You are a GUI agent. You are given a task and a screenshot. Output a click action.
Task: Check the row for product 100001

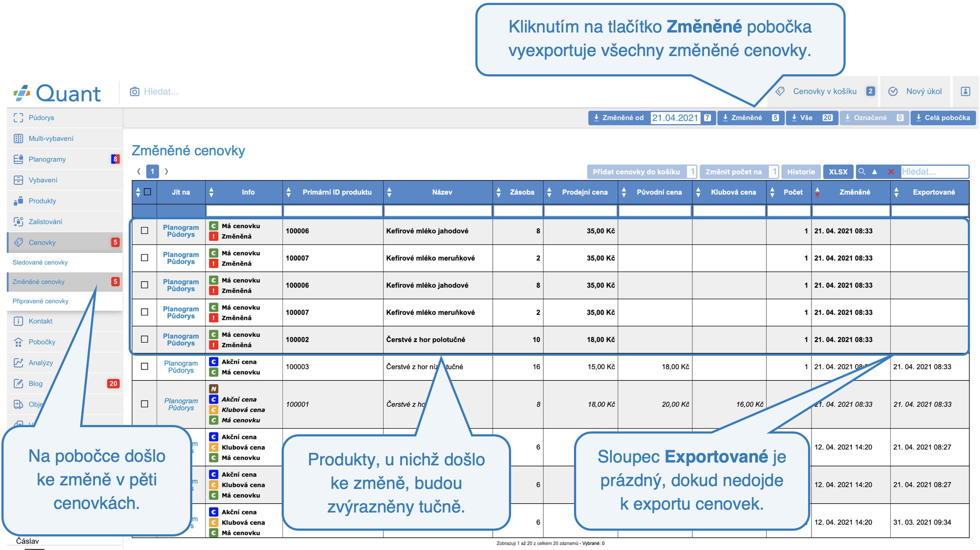click(x=144, y=404)
